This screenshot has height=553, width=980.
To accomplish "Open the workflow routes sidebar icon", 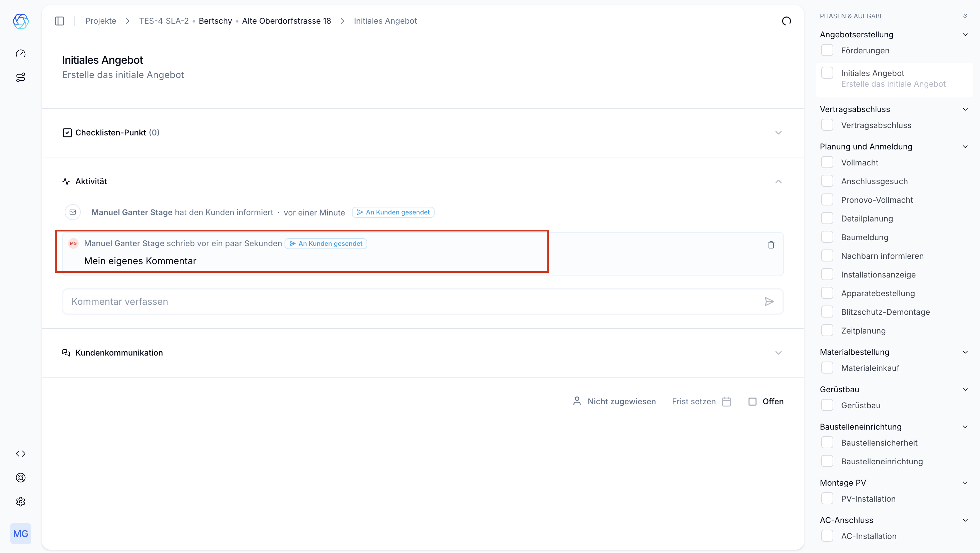I will (21, 77).
